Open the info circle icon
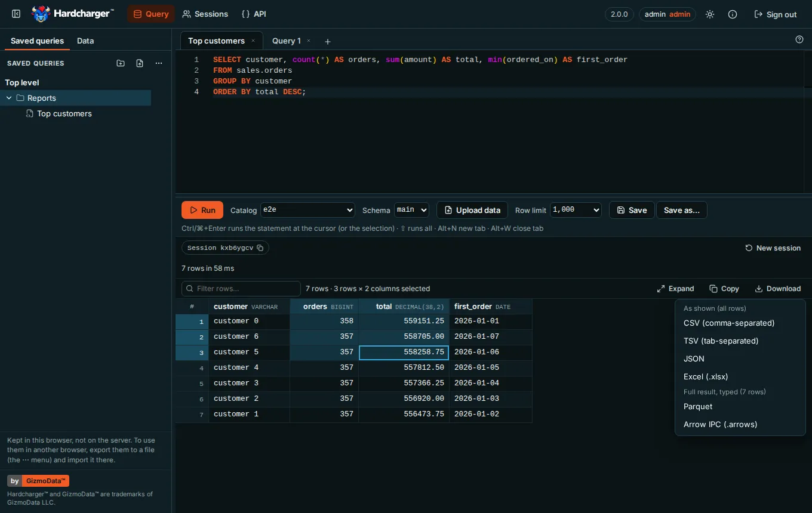The width and height of the screenshot is (812, 513). coord(733,14)
